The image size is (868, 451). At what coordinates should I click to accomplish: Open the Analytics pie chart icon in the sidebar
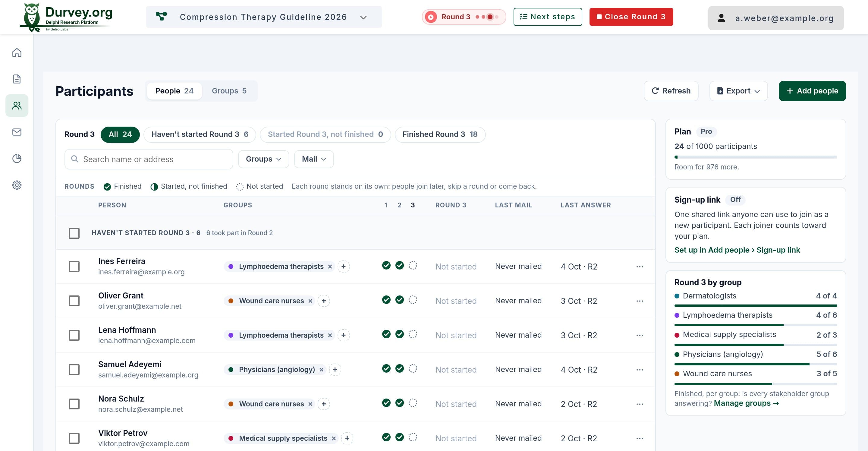pyautogui.click(x=17, y=159)
